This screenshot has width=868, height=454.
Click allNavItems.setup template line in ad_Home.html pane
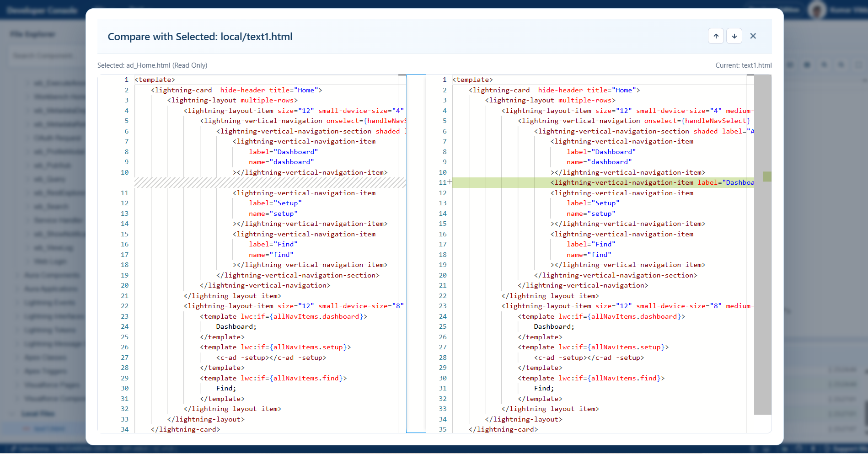pyautogui.click(x=275, y=347)
